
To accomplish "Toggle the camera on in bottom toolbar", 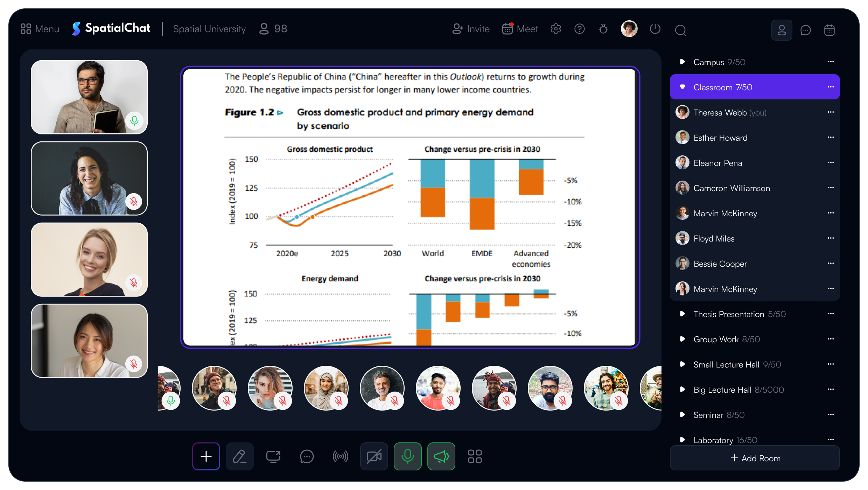I will 374,456.
